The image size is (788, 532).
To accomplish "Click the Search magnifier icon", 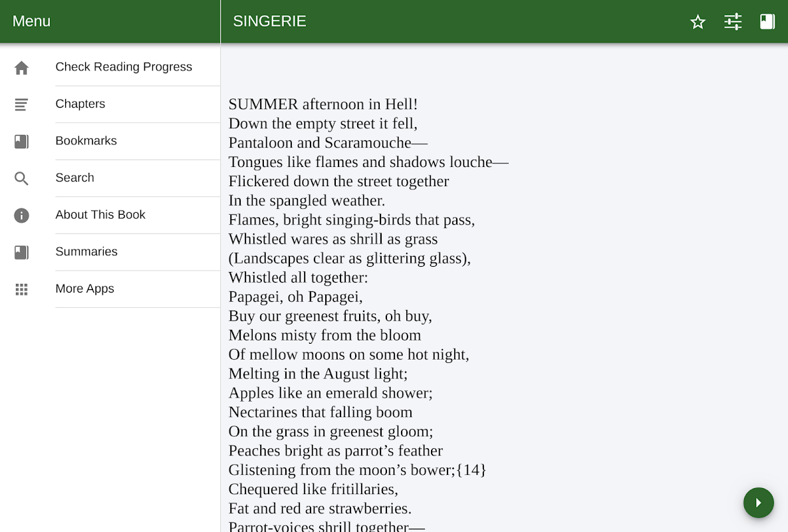I will [x=21, y=178].
